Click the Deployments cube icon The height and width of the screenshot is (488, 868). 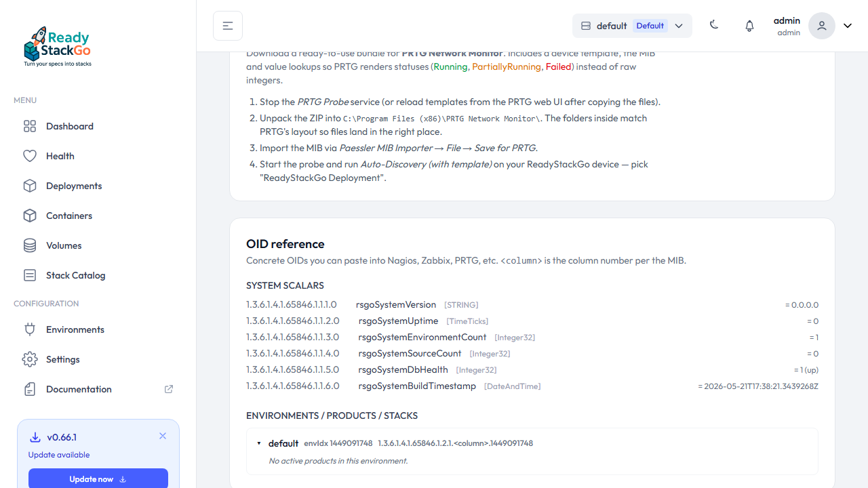pos(30,186)
